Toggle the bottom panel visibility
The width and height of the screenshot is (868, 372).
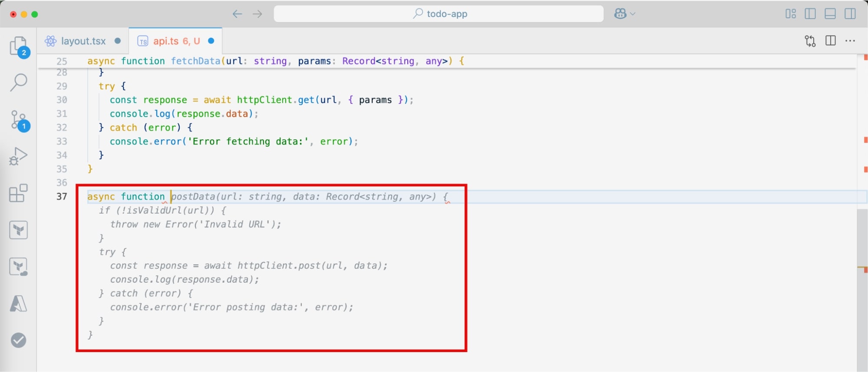click(830, 14)
